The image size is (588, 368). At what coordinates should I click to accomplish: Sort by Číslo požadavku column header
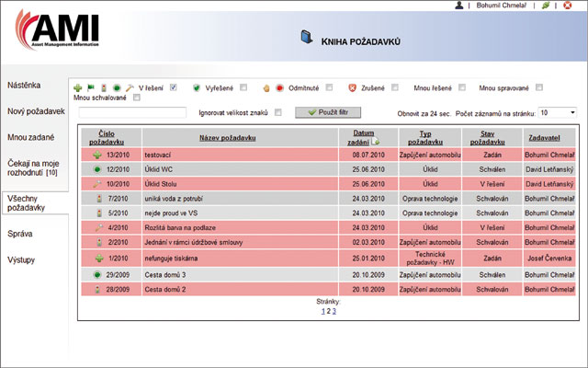tap(107, 138)
